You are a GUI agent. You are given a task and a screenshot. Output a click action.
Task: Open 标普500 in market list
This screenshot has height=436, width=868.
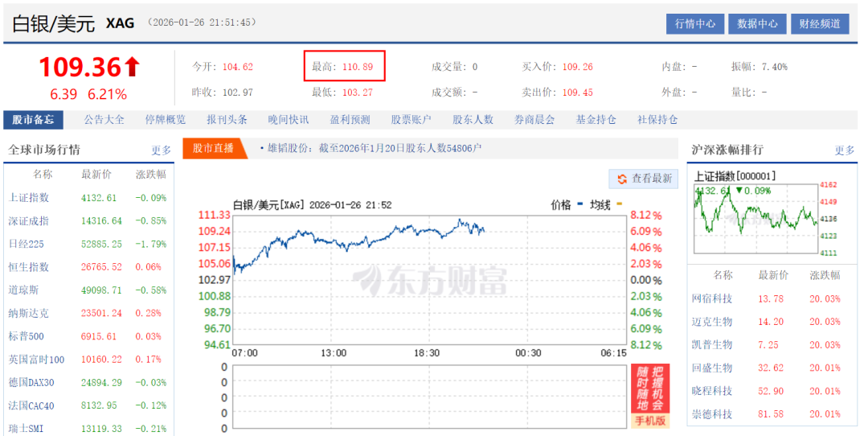point(26,336)
